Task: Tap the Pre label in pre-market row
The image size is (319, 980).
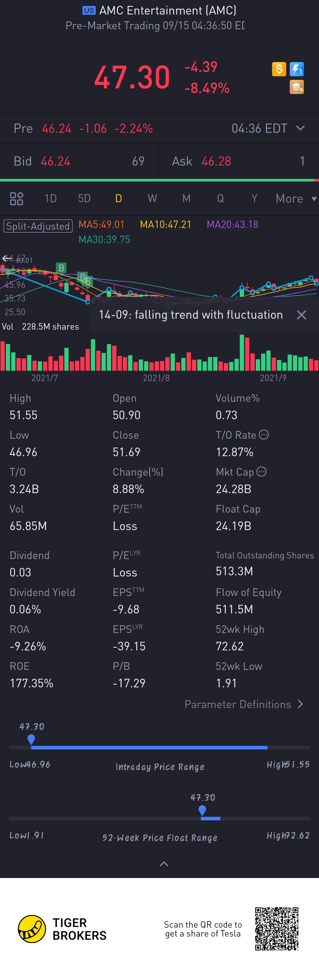Action: [23, 129]
